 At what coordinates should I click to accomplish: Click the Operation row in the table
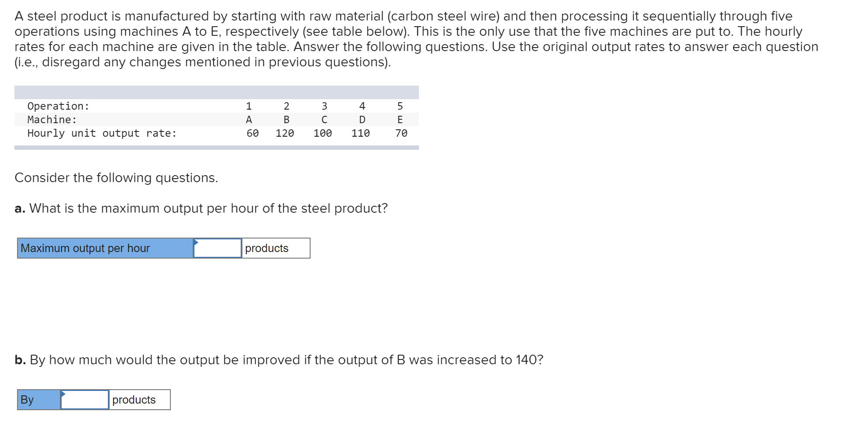(58, 106)
